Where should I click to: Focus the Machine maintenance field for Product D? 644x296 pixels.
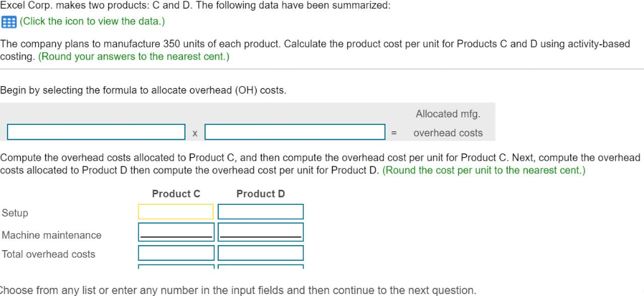click(x=260, y=232)
